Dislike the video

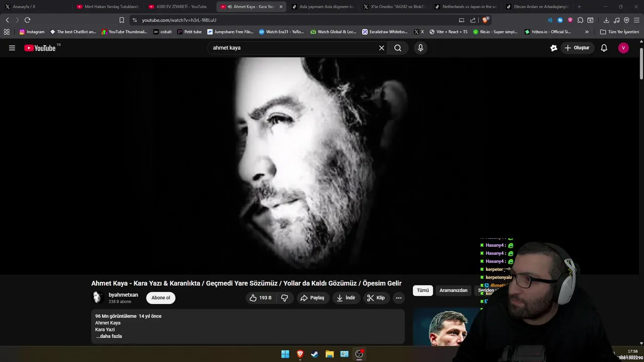pos(284,298)
